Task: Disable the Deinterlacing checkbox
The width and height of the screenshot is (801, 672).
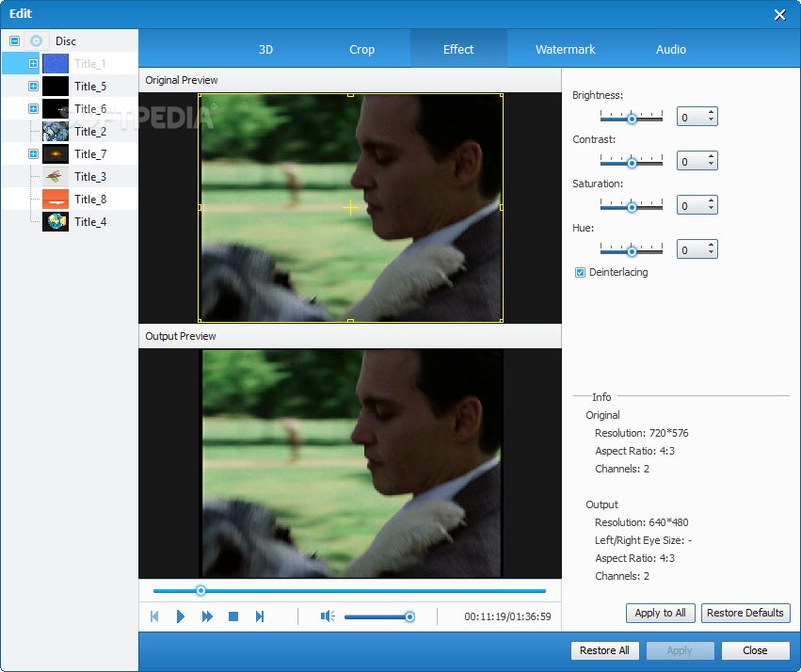Action: (580, 272)
